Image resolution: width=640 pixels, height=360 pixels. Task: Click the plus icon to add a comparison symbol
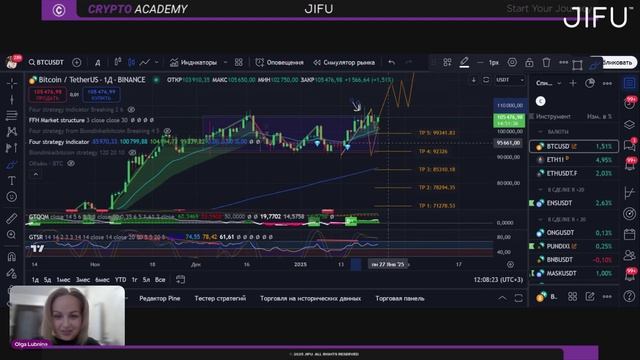coord(76,62)
